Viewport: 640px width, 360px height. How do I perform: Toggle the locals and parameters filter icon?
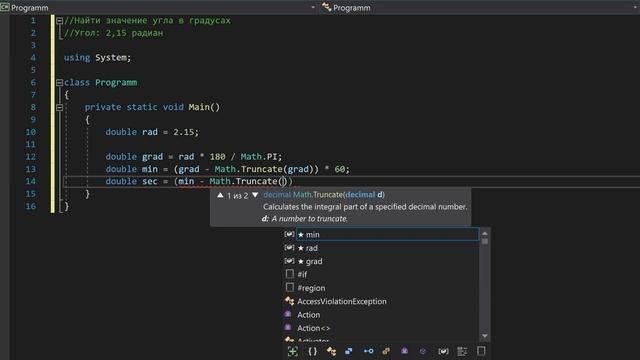point(443,351)
